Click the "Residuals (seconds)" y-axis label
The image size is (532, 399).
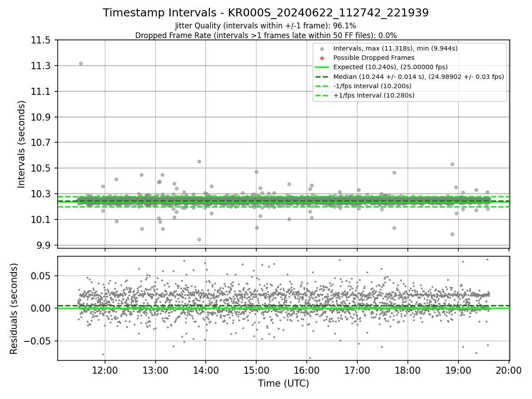[14, 309]
